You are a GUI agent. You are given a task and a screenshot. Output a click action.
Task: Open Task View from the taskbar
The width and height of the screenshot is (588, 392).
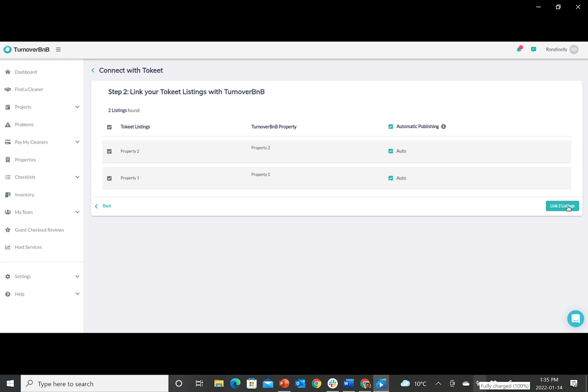(199, 384)
